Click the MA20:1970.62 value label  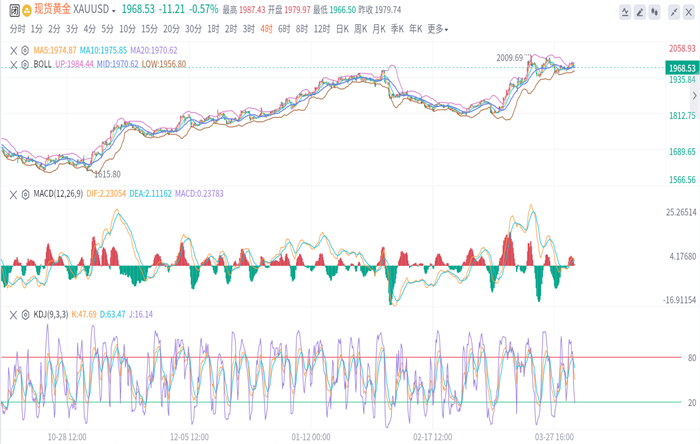coord(154,50)
